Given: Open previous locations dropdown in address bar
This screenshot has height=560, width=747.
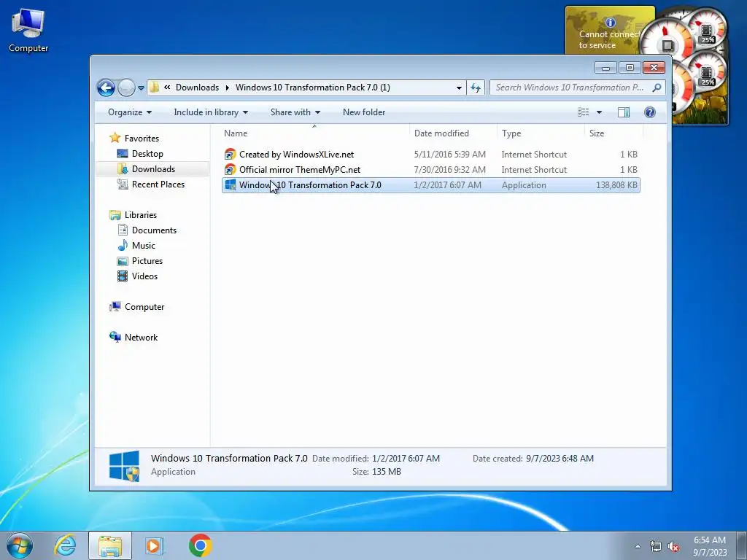Looking at the screenshot, I should pos(459,87).
